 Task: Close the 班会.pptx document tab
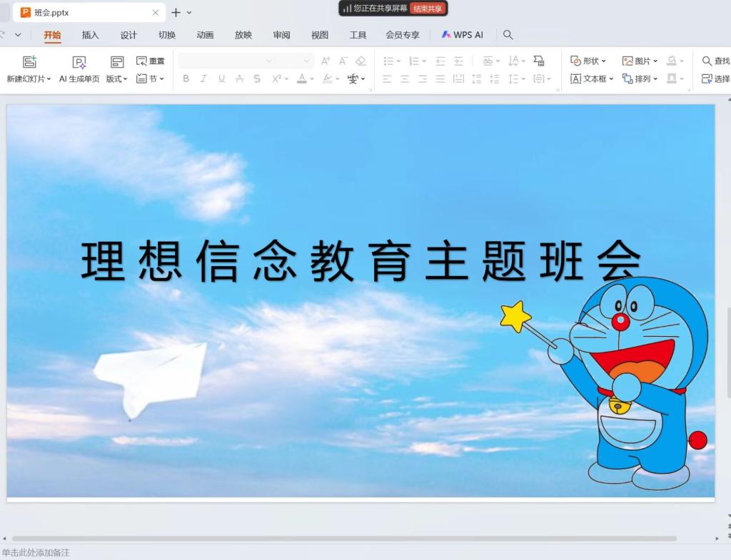[x=156, y=13]
